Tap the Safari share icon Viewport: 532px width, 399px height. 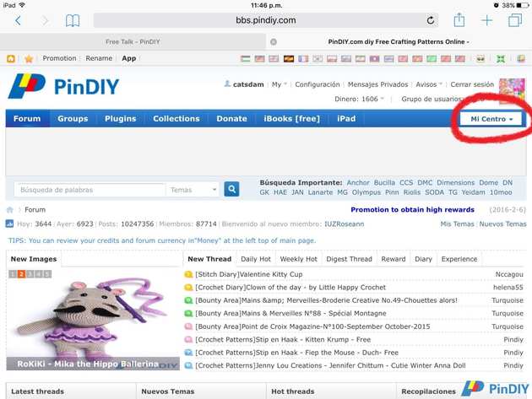(459, 20)
